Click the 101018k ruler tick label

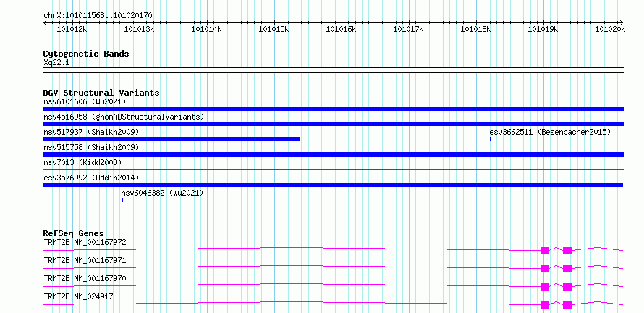point(475,30)
